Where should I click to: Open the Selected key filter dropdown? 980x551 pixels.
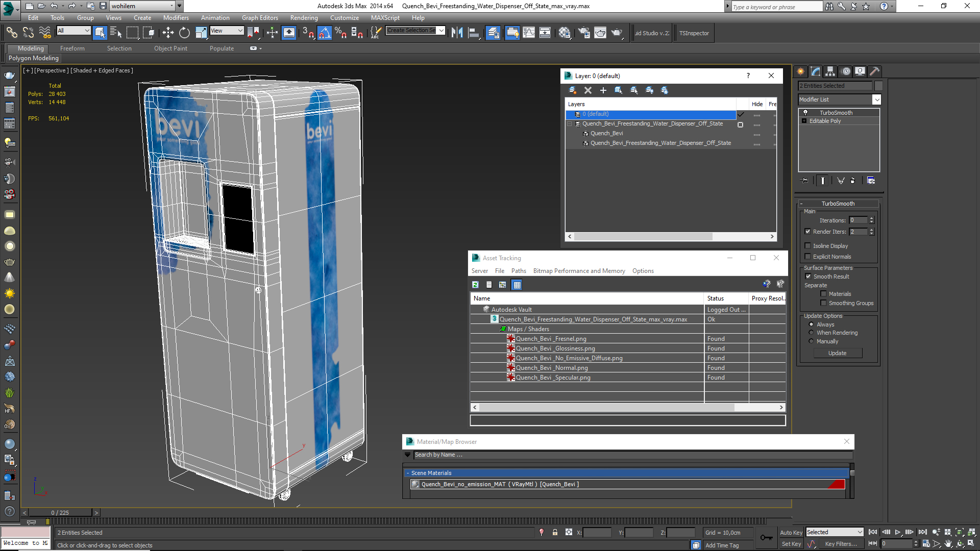coord(835,532)
